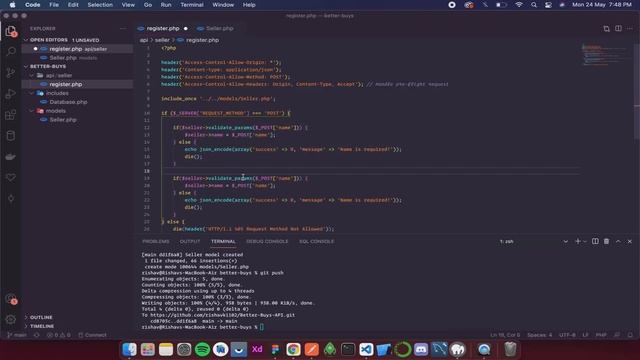Collapse the BETTER-BUYS folder section
Screen dimensions: 640x360
click(48, 66)
